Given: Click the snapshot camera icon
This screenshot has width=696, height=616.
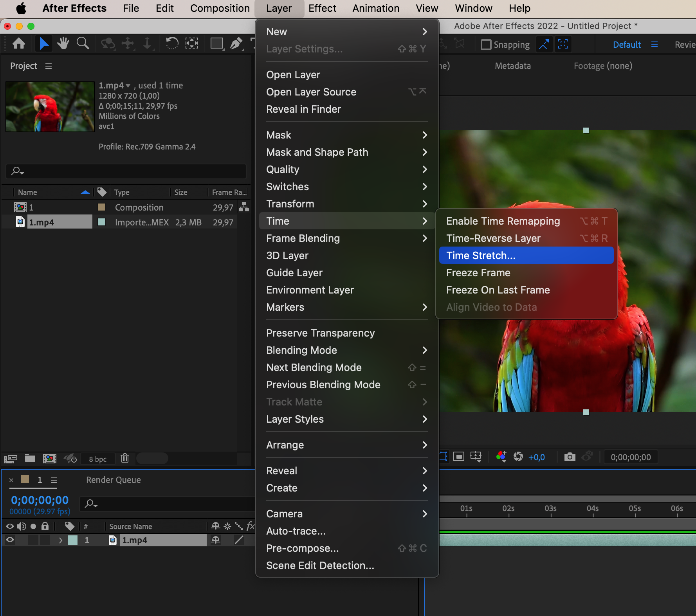Looking at the screenshot, I should coord(570,457).
